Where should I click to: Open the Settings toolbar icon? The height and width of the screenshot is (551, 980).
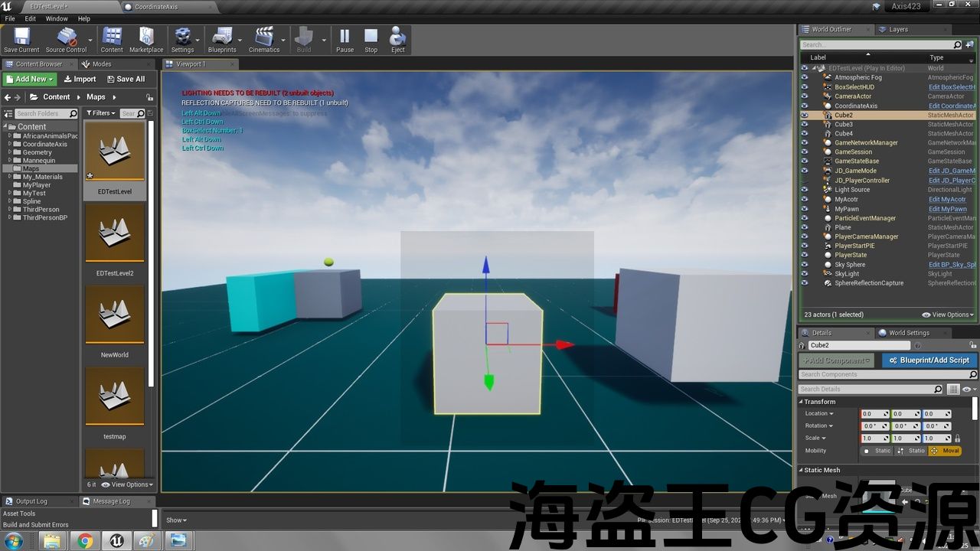click(182, 40)
